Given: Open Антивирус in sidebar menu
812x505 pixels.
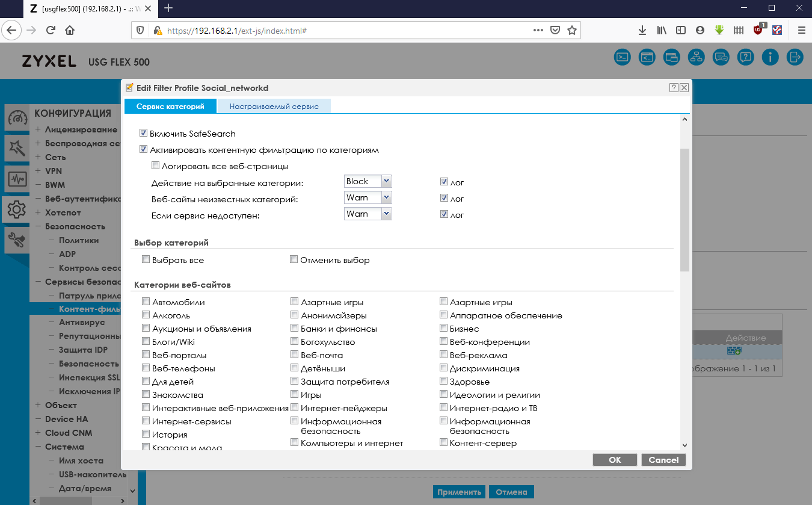Looking at the screenshot, I should (82, 322).
